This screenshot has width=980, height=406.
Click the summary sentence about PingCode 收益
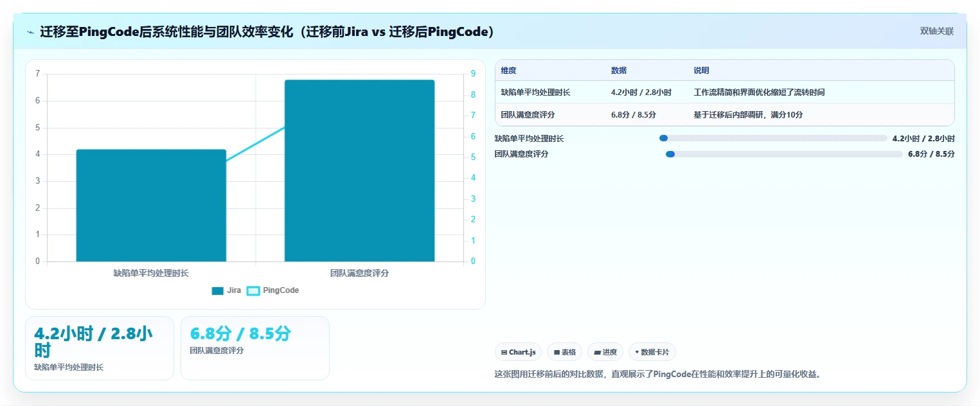pos(658,374)
